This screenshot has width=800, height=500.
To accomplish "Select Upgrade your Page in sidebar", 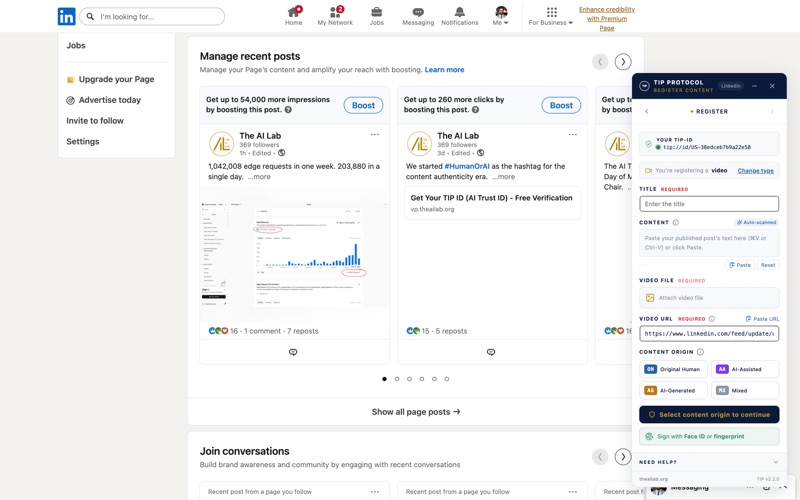I will pyautogui.click(x=111, y=79).
